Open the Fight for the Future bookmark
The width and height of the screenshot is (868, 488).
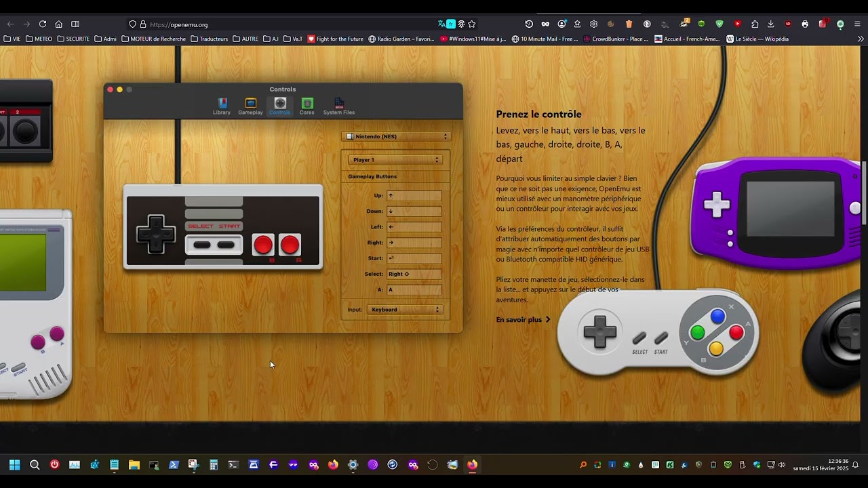(x=336, y=39)
